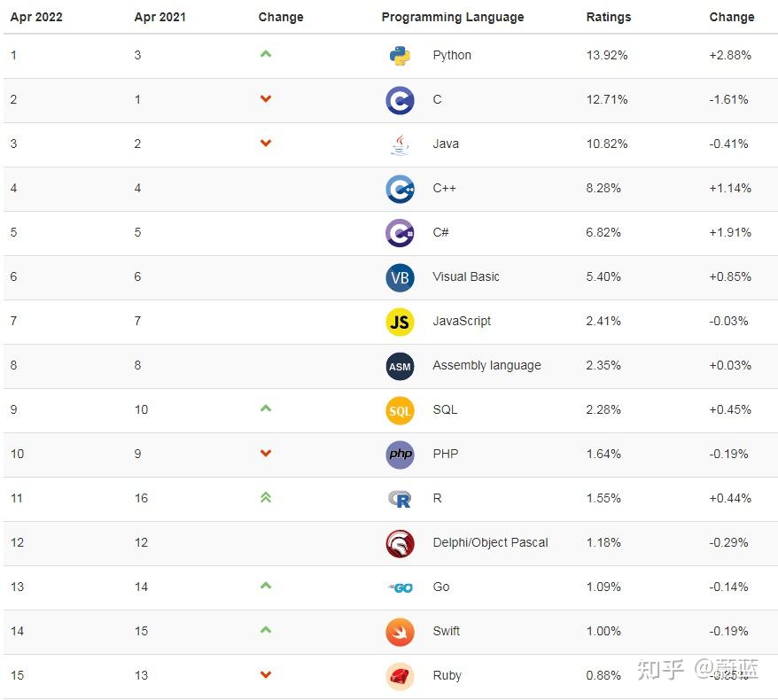Click the C# logo icon
Viewport: 778px width, 700px height.
point(400,233)
